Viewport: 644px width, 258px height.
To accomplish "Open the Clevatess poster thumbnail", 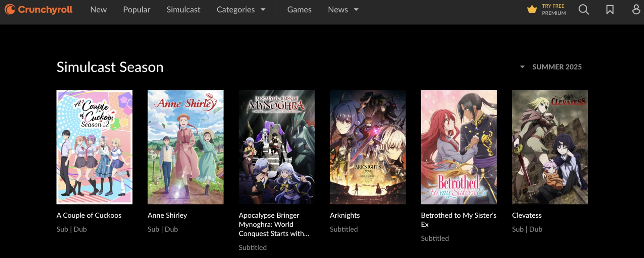I will click(550, 147).
